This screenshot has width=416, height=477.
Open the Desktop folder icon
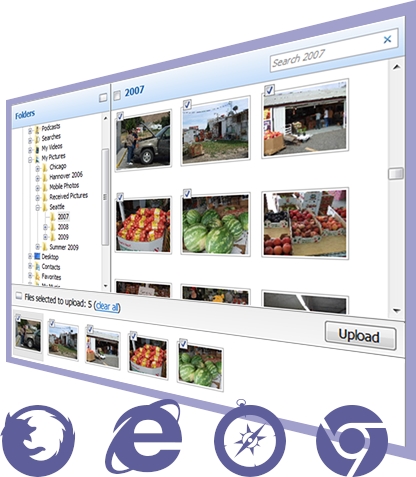click(37, 256)
